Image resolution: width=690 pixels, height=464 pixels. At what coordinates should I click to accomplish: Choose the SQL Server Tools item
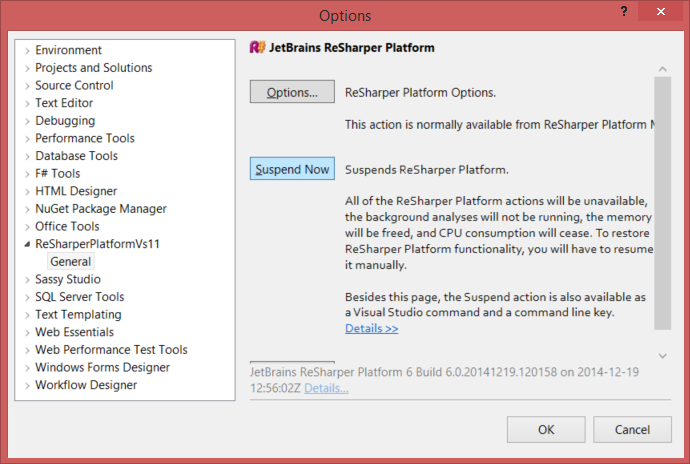coord(79,297)
